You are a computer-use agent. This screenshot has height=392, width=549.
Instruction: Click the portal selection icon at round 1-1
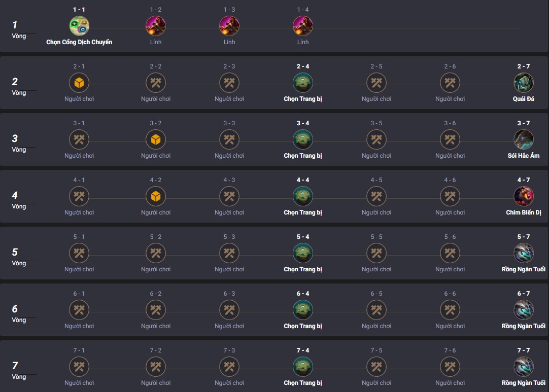coord(79,26)
